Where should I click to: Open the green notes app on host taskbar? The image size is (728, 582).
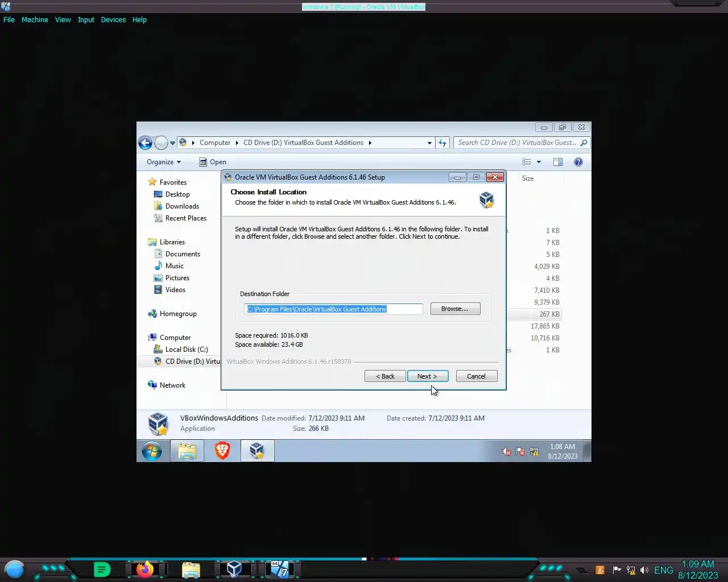[x=102, y=569]
